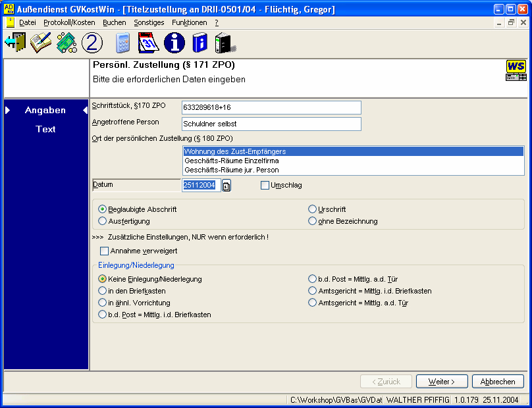
Task: Enable the Umschlag checkbox
Action: pyautogui.click(x=265, y=186)
